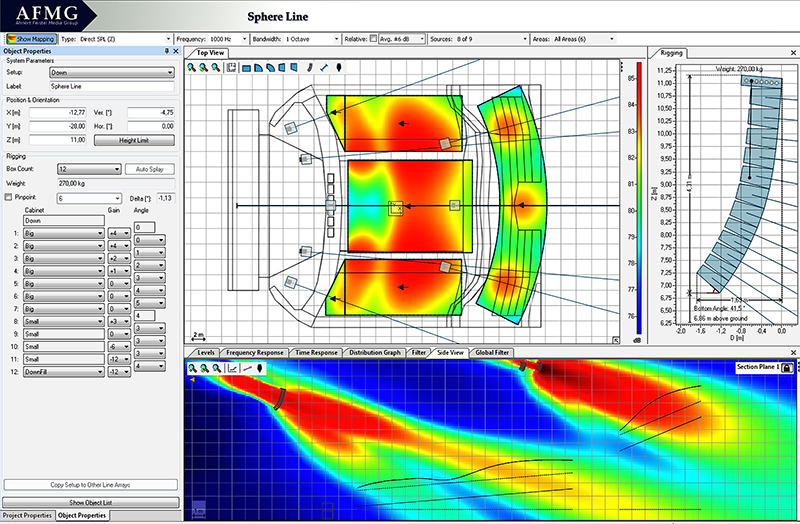Click the first 3D view shape icon
This screenshot has width=800, height=524.
[245, 68]
